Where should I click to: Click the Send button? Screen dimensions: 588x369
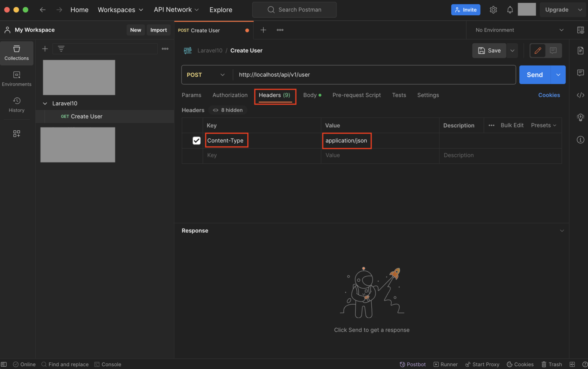coord(534,75)
